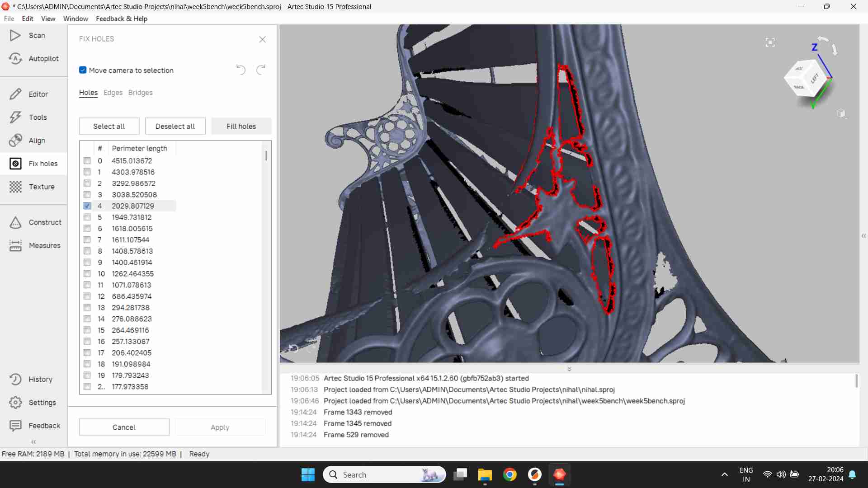Click the Apply button
This screenshot has width=868, height=488.
click(x=220, y=427)
